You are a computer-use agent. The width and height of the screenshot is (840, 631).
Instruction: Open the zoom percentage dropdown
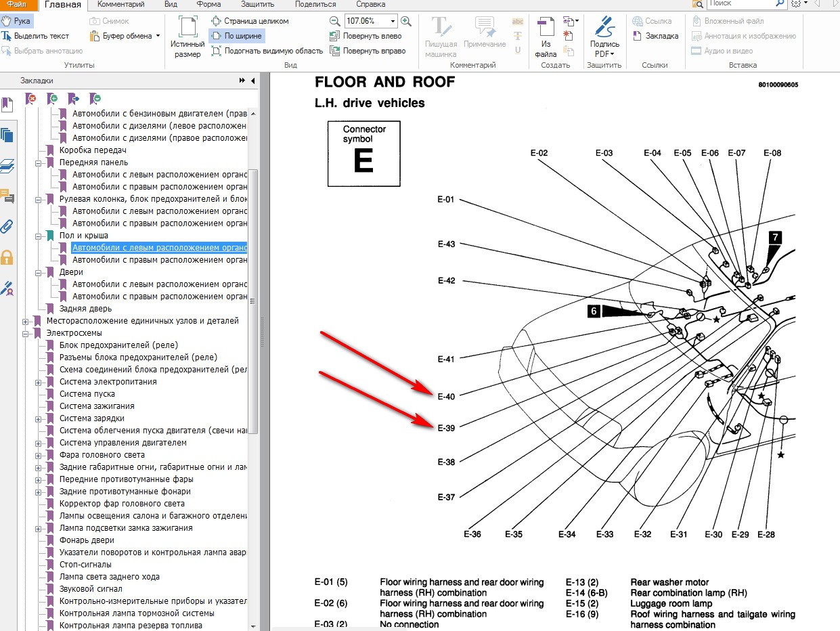pos(393,21)
